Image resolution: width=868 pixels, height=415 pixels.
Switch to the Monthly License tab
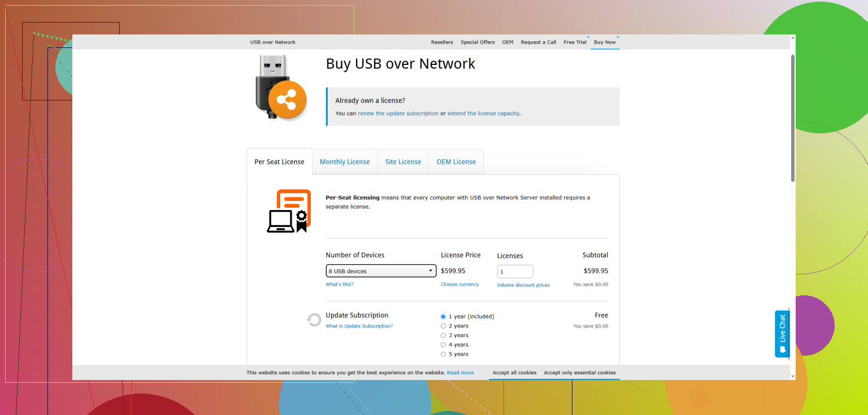tap(345, 161)
